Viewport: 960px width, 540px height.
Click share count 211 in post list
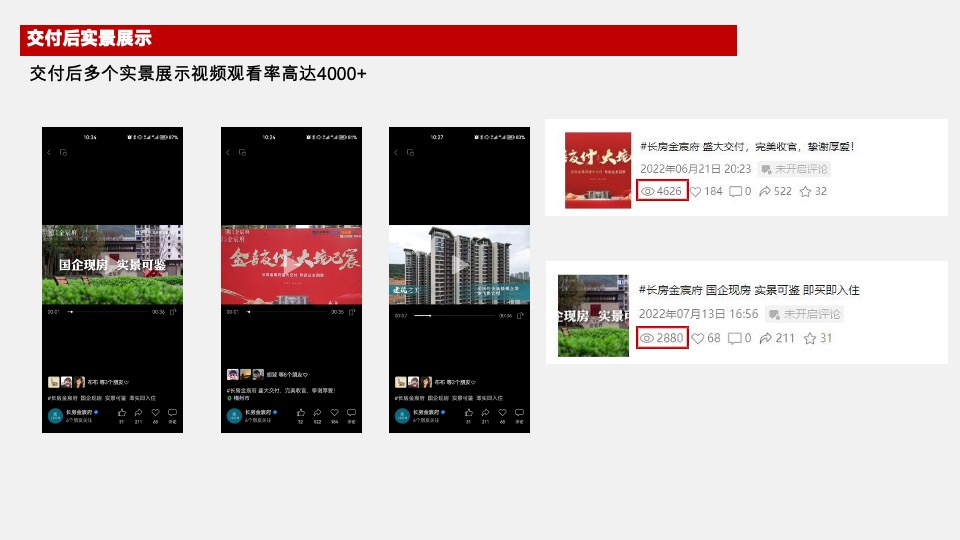click(777, 338)
